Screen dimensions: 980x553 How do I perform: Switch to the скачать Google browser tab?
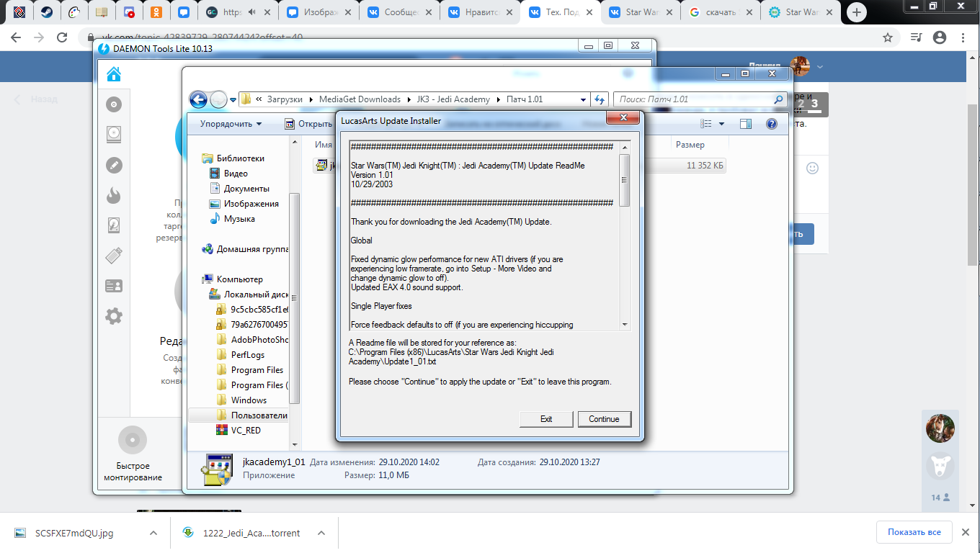click(721, 12)
